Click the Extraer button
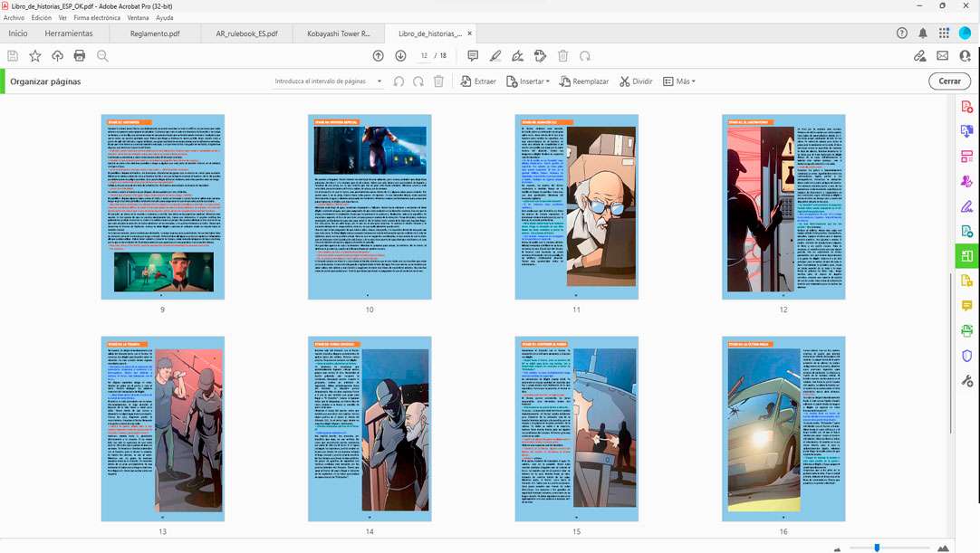Screen dimensions: 980x553 [478, 81]
